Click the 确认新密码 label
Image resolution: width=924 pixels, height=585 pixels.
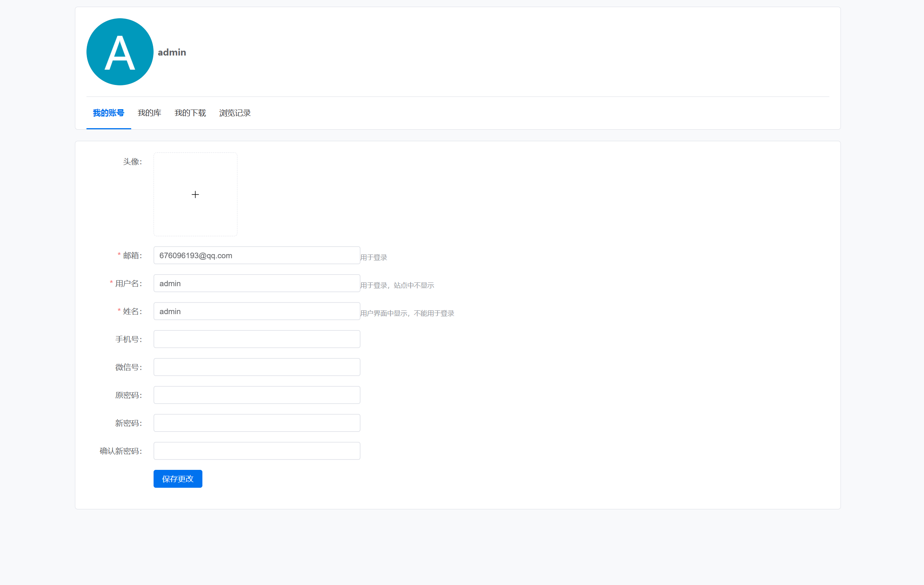point(121,451)
